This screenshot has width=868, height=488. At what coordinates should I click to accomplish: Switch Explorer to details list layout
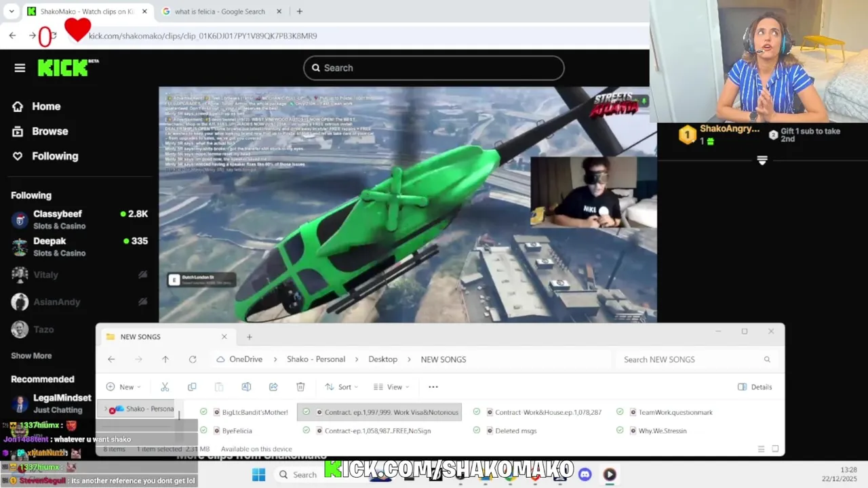pos(761,449)
